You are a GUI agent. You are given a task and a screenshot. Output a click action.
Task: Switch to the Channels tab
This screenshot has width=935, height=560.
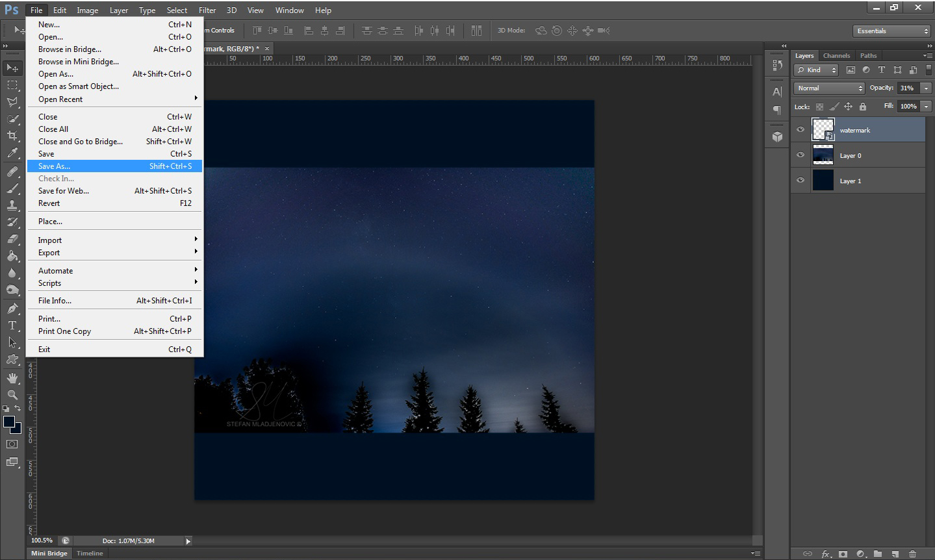836,55
